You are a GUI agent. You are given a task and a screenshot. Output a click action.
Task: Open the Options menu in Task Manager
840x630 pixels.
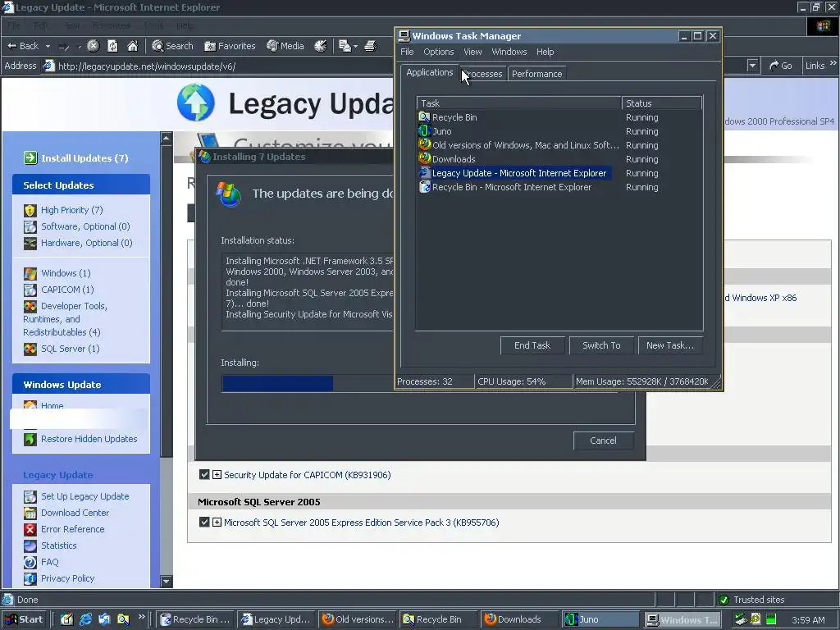pos(439,52)
